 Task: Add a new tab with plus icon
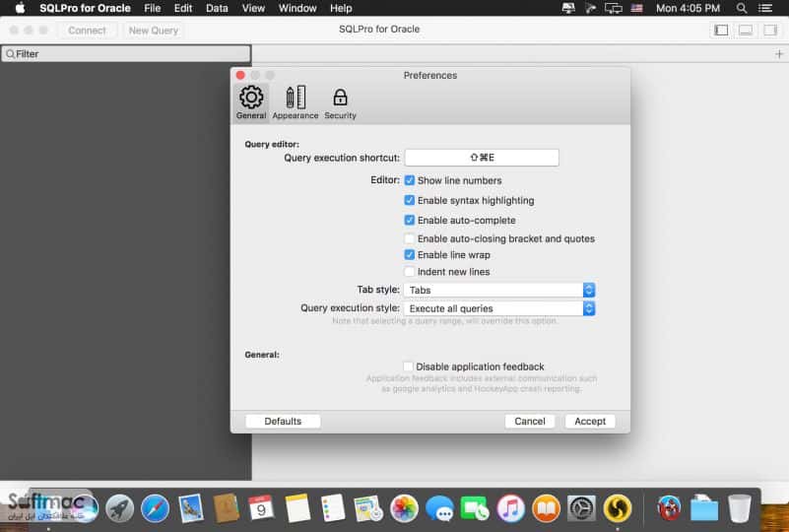click(779, 54)
